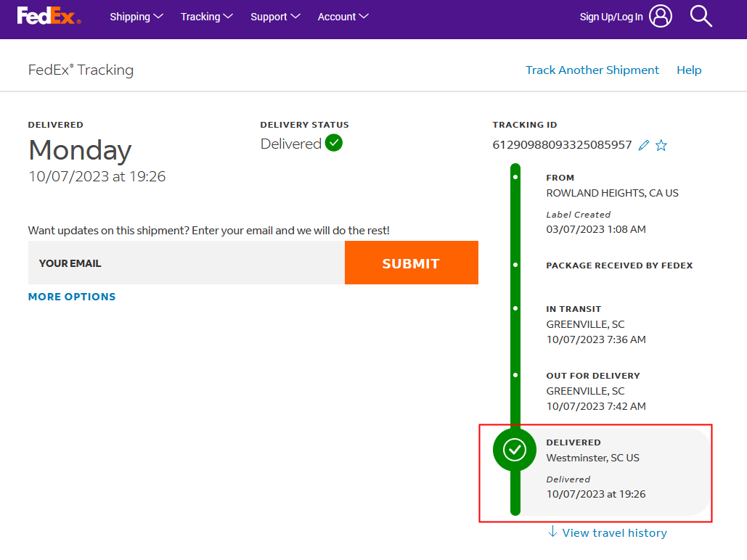Viewport: 747px width, 560px height.
Task: Click the delivery status green check icon
Action: click(x=334, y=143)
